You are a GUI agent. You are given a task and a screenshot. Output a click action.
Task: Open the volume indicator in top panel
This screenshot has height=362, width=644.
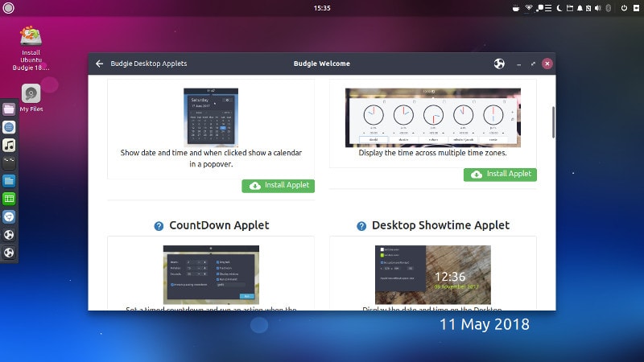pos(598,8)
